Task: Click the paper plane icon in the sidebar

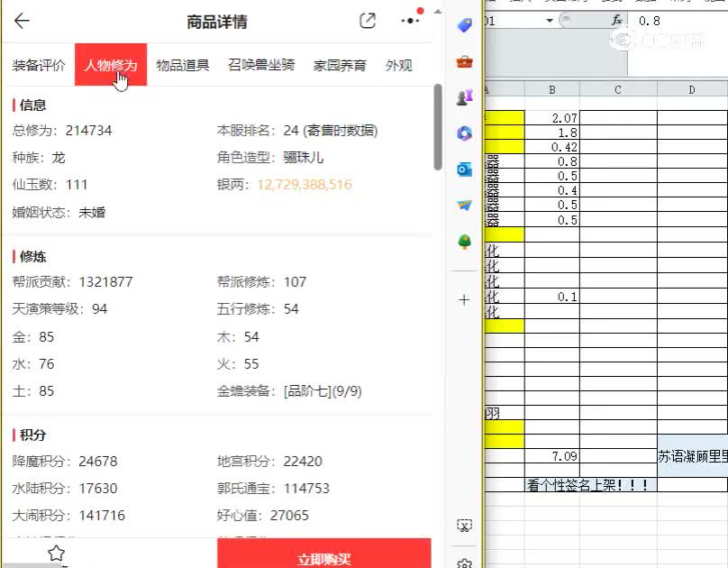Action: pyautogui.click(x=463, y=205)
